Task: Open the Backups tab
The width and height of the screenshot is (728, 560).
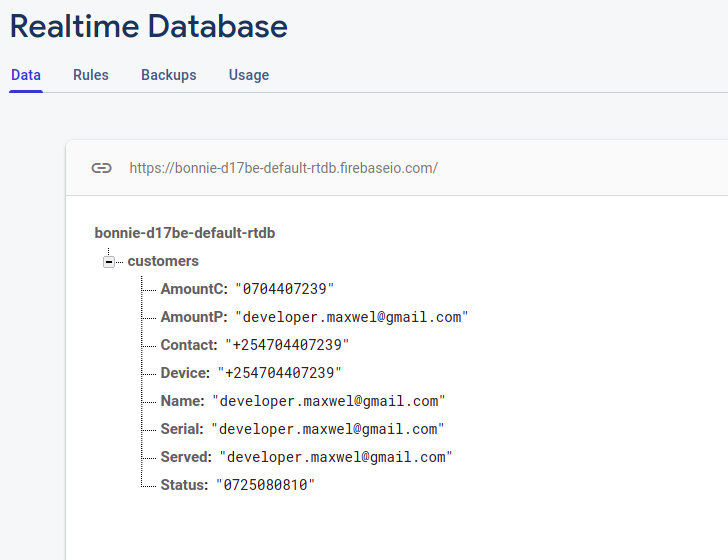Action: point(168,75)
